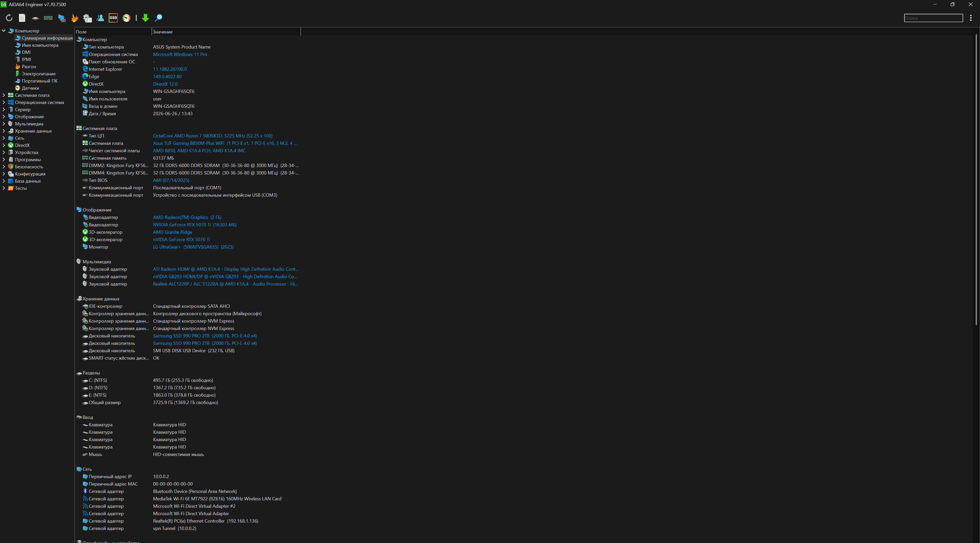Screen dimensions: 980x543
Task: Expand the Тесты tree node
Action: click(x=4, y=188)
